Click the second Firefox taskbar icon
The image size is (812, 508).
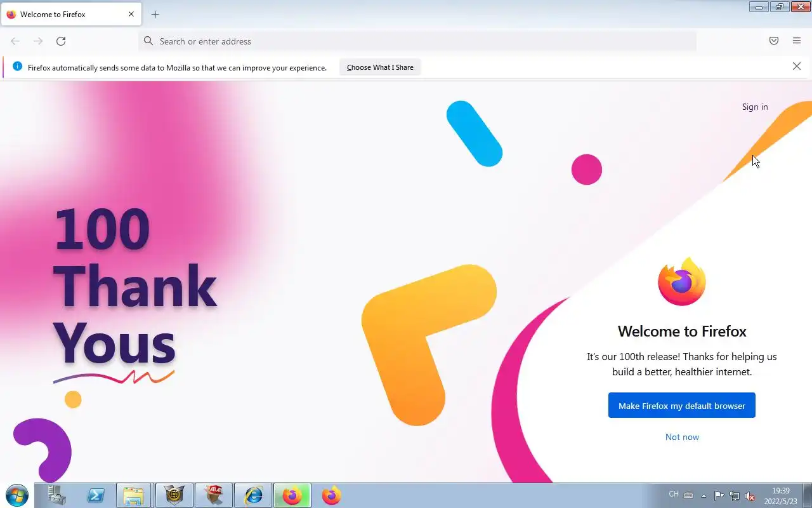(331, 495)
